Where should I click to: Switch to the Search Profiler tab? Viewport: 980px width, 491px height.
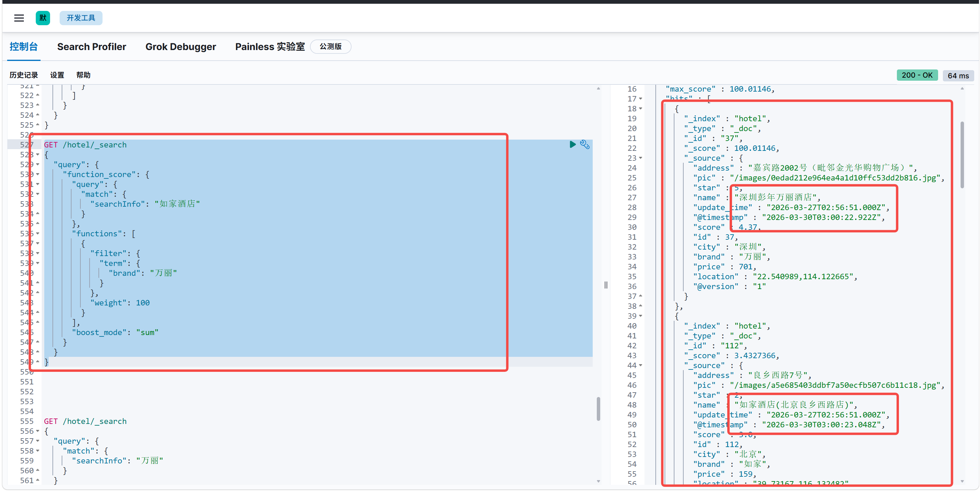(91, 47)
